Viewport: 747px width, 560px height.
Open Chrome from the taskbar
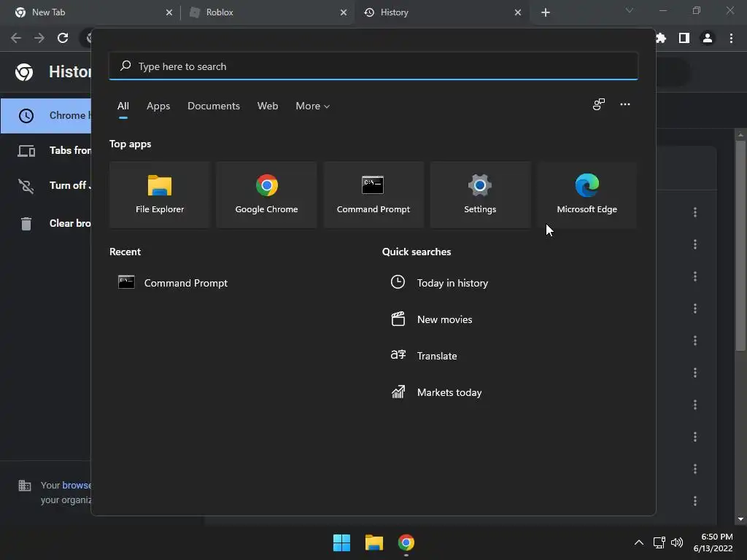[x=406, y=542]
